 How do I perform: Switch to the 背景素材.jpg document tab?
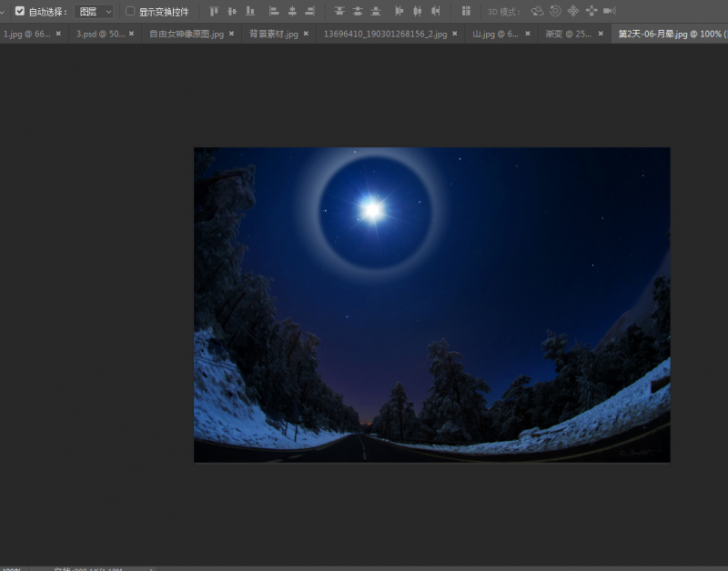pos(273,34)
